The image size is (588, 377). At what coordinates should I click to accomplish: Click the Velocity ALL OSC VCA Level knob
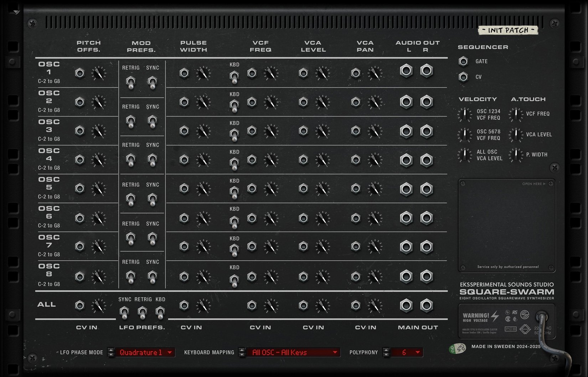[x=464, y=155]
